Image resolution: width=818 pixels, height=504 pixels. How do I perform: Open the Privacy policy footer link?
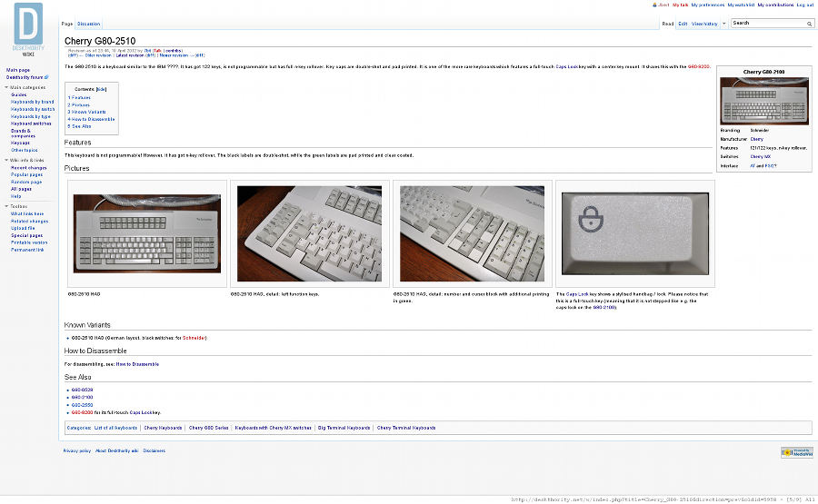tap(76, 450)
